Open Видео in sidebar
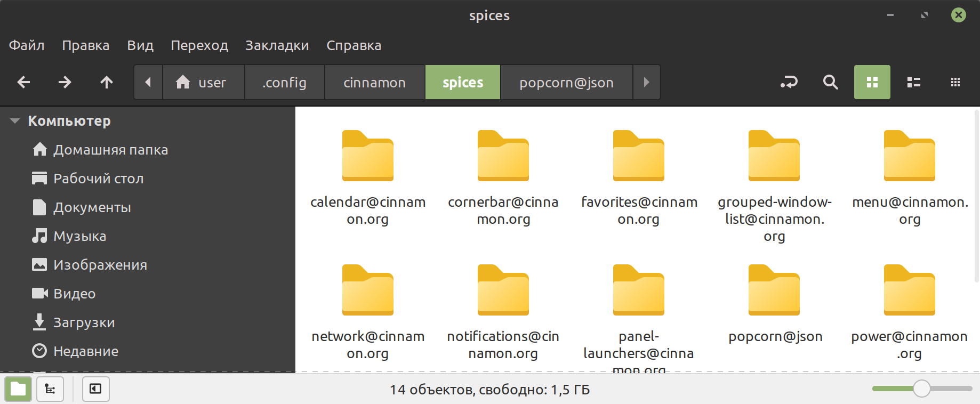Viewport: 980px width, 404px height. click(x=63, y=294)
